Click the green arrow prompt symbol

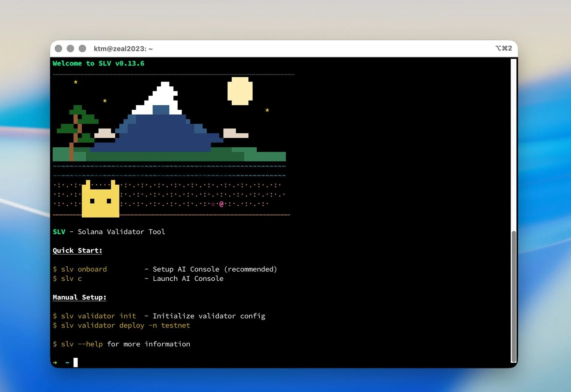(x=55, y=362)
